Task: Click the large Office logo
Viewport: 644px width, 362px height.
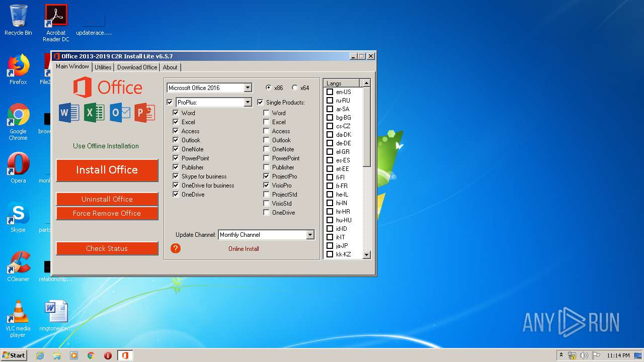Action: pos(108,87)
